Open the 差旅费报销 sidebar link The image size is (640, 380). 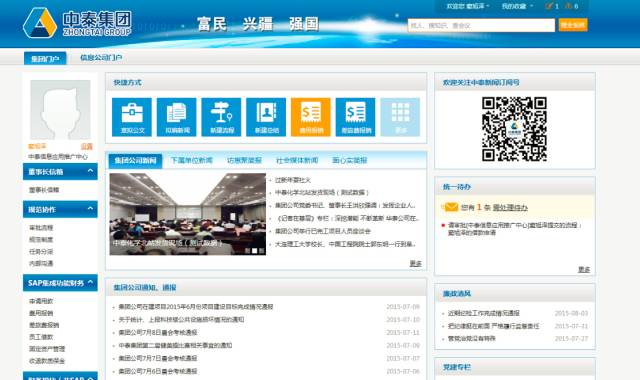click(x=44, y=325)
